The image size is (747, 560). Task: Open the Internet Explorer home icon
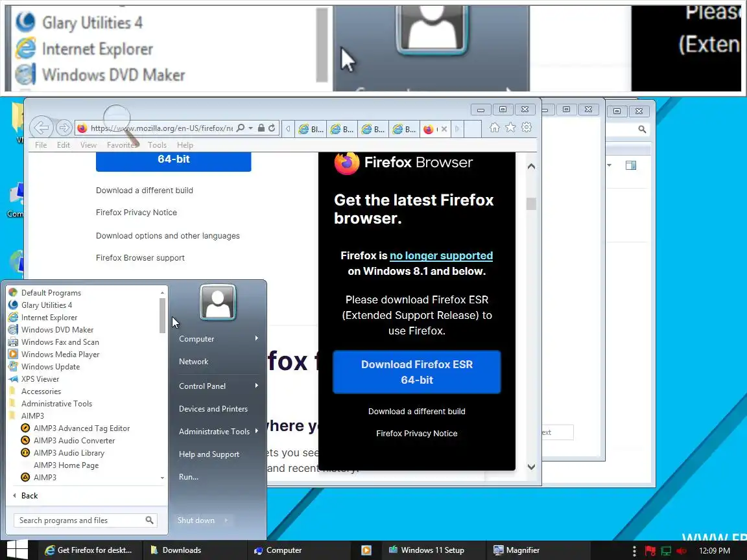495,128
